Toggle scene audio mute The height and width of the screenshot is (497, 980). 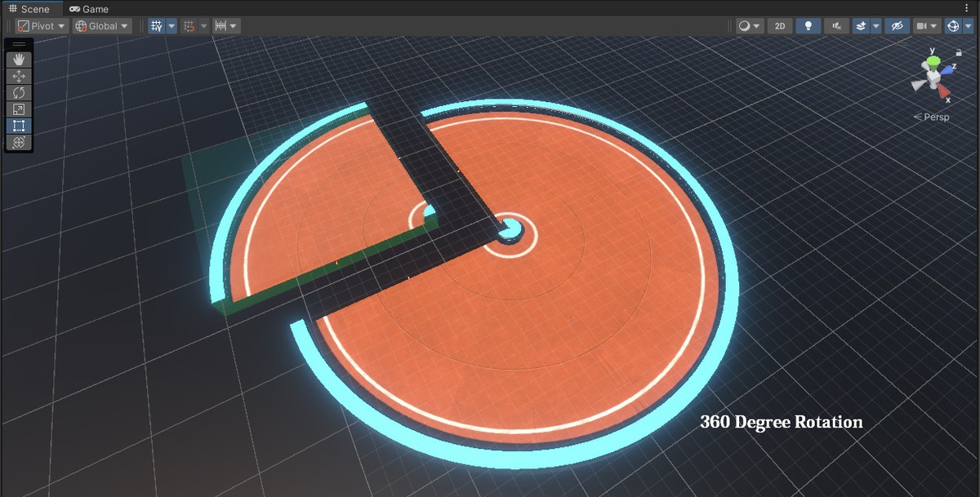click(x=836, y=26)
